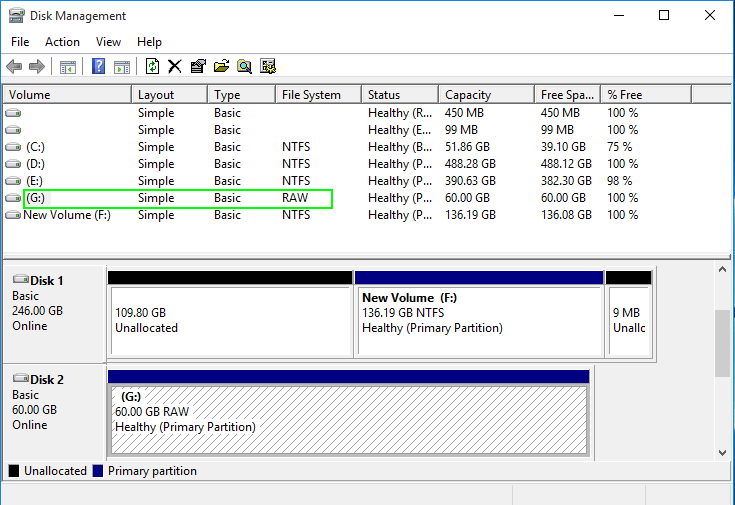Click the Unallocated legend label
The width and height of the screenshot is (735, 505).
pyautogui.click(x=55, y=471)
